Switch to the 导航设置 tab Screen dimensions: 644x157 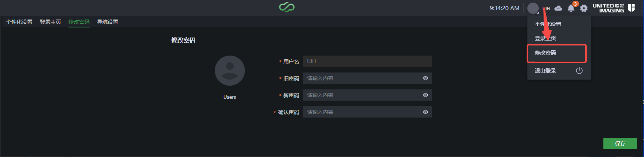[x=108, y=22]
